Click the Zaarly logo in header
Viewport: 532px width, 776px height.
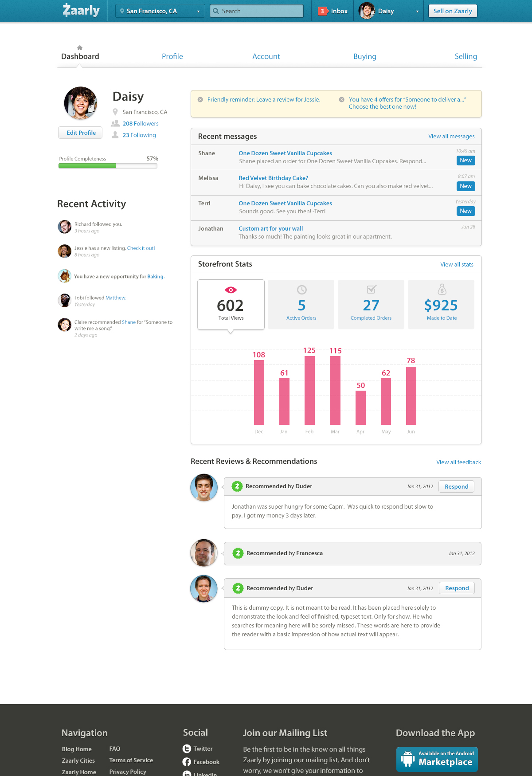pyautogui.click(x=81, y=10)
